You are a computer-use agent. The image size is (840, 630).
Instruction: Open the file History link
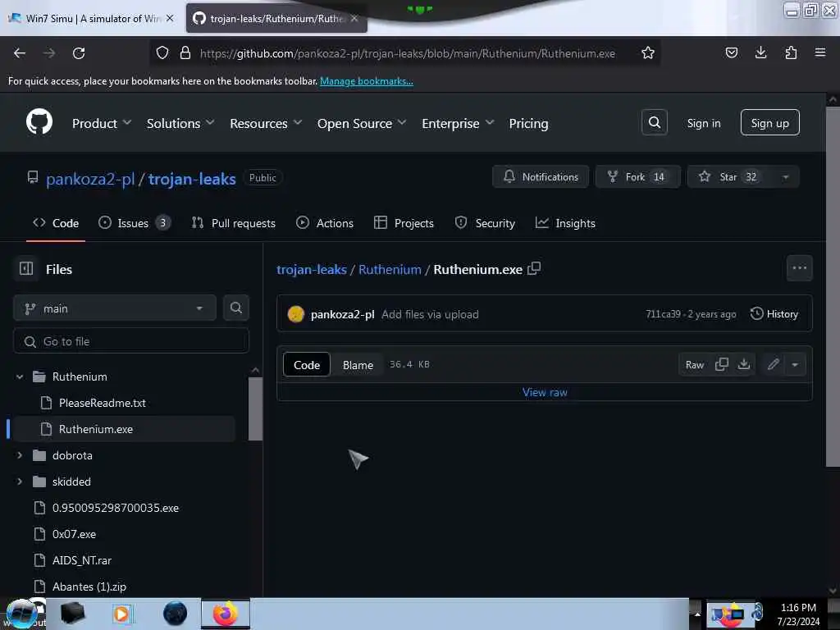774,314
